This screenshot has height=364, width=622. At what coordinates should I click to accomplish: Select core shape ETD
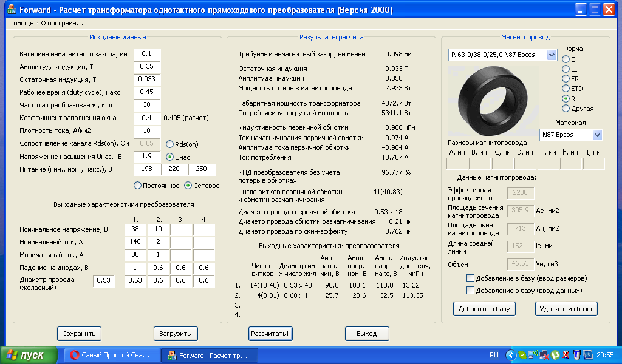coord(566,89)
